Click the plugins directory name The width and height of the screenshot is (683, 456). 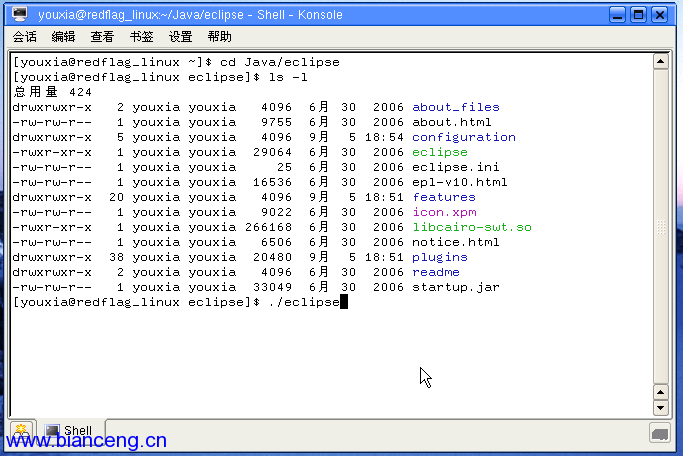440,257
